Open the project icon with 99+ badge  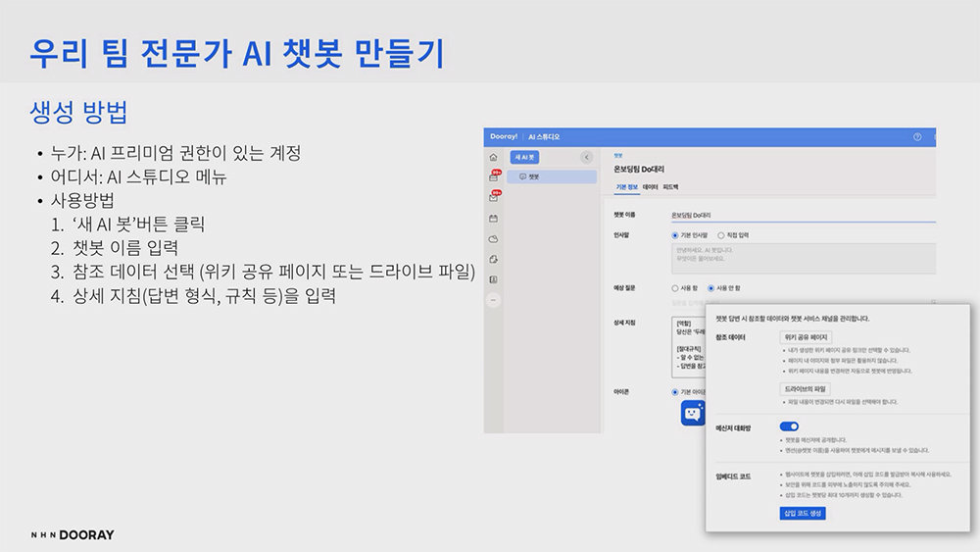pyautogui.click(x=494, y=176)
